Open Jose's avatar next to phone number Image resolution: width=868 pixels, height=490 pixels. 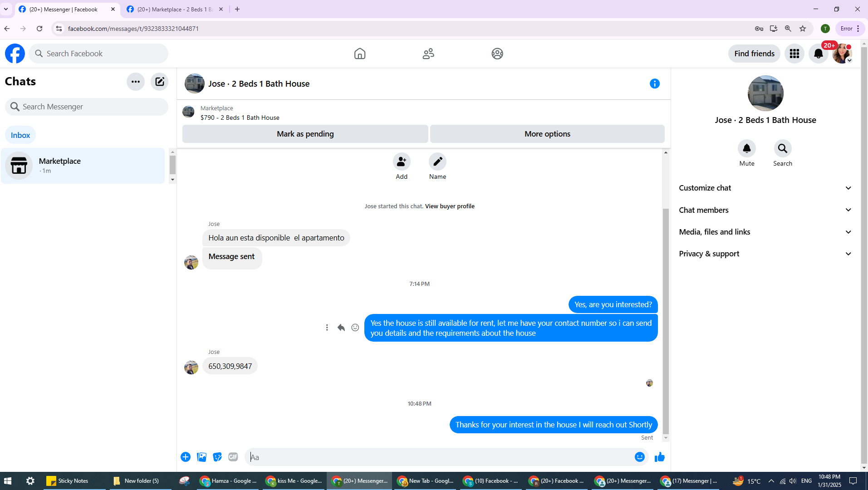coord(191,367)
